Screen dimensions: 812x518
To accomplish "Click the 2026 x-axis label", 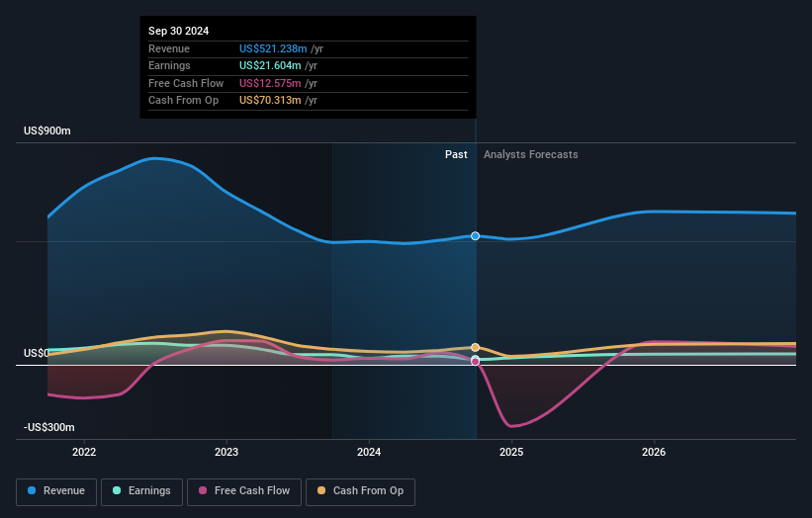I will (654, 452).
